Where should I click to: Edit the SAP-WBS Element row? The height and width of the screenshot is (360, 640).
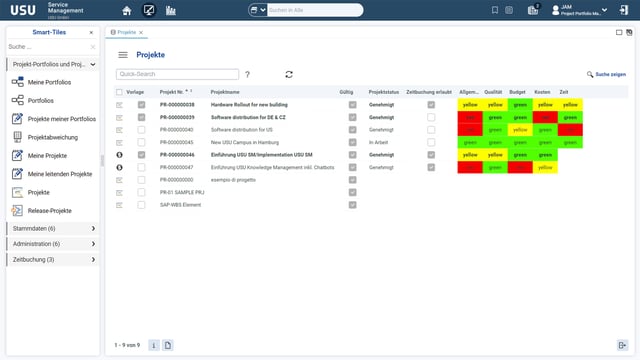tap(119, 205)
